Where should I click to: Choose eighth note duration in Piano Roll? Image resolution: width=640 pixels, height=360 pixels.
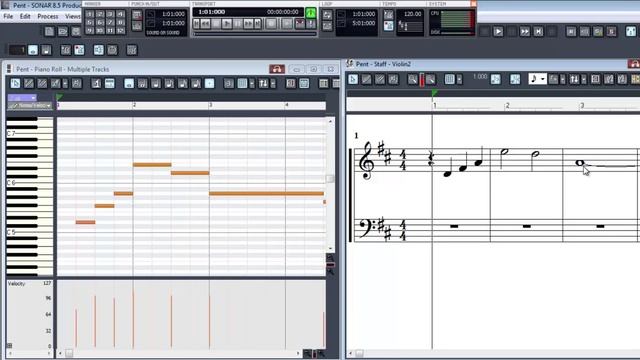coord(169,83)
